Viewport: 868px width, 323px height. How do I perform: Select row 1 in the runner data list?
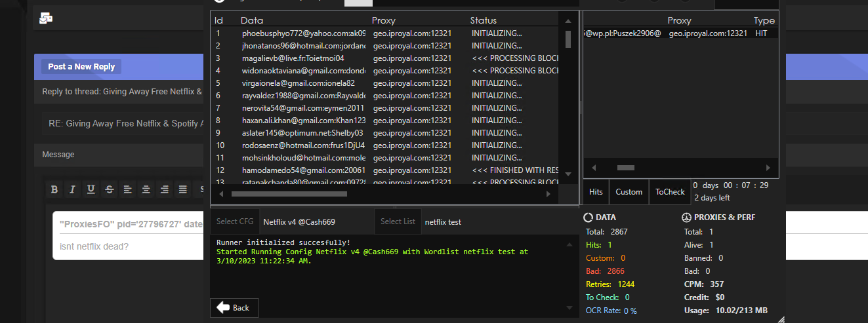coord(385,33)
